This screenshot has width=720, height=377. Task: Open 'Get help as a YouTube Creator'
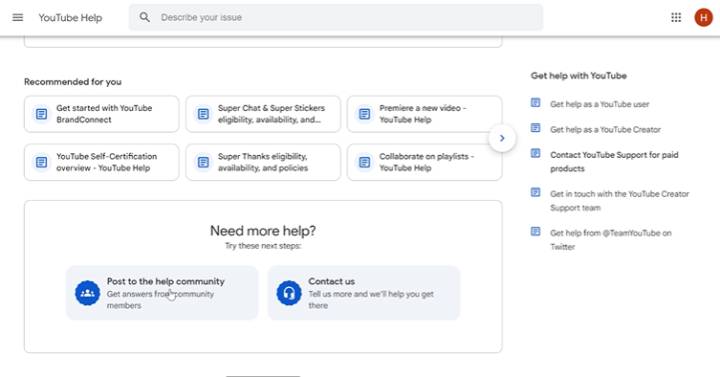605,129
